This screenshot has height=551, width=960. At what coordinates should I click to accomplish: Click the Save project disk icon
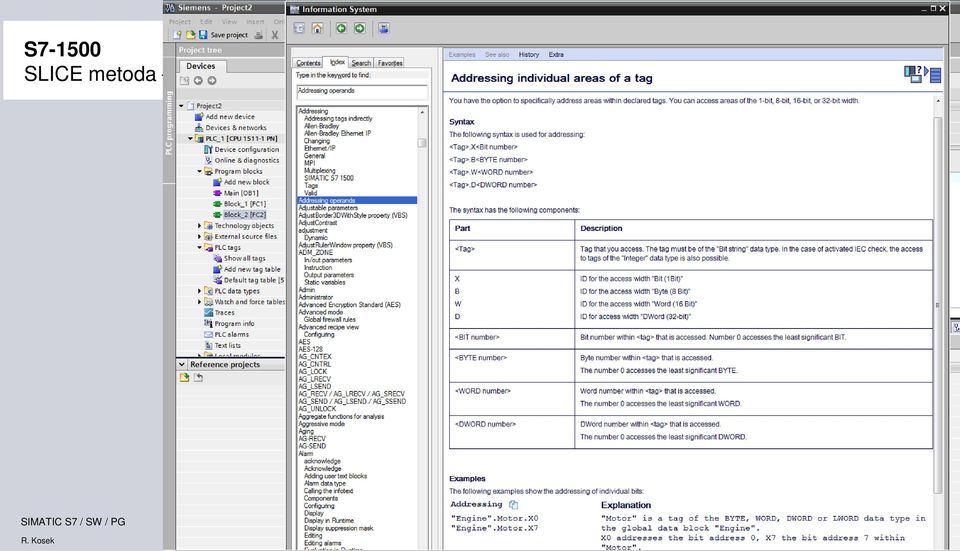click(203, 35)
